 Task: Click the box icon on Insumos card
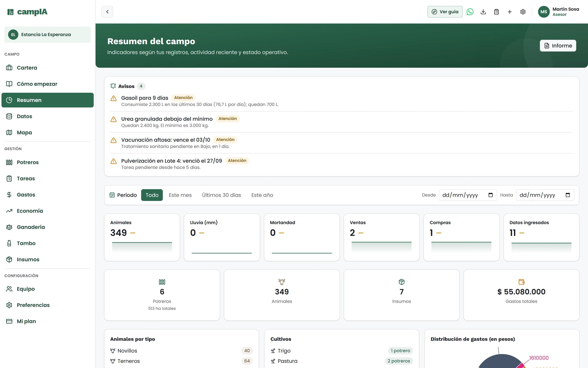click(x=402, y=282)
